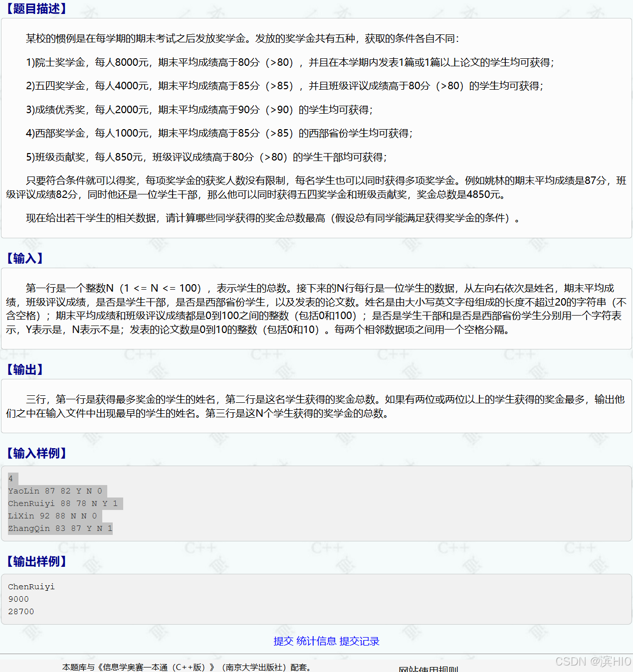Image resolution: width=633 pixels, height=672 pixels.
Task: Click the paragraph starting "现在给出若干学生"
Action: pos(273,218)
